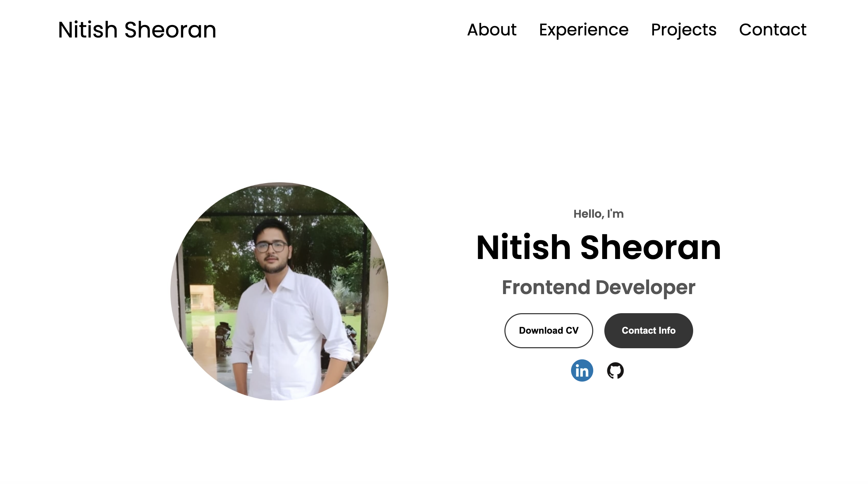Open the Projects nav link
Image resolution: width=868 pixels, height=484 pixels.
(x=683, y=30)
